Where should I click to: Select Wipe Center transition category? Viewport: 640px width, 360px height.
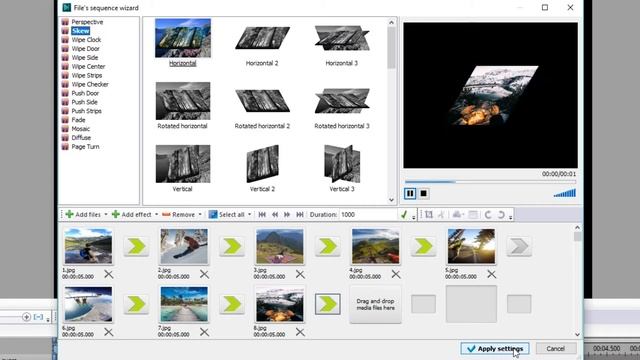[88, 67]
